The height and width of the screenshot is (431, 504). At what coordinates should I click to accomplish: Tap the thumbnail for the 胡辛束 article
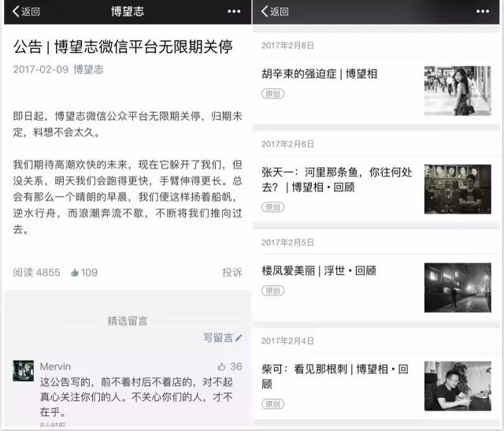458,90
